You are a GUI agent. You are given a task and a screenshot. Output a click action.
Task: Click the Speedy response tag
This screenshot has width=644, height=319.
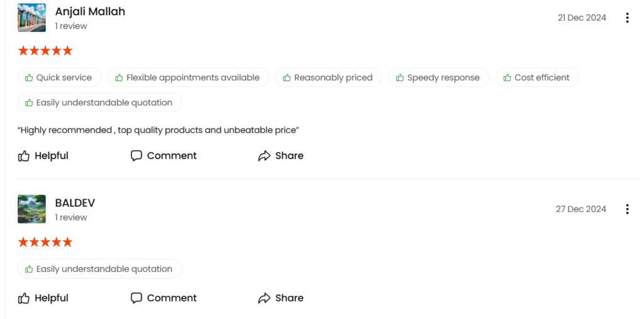click(438, 78)
